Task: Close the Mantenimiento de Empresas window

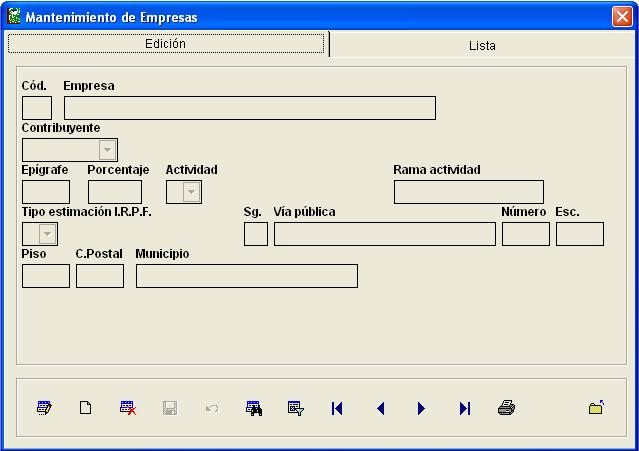Action: point(622,17)
